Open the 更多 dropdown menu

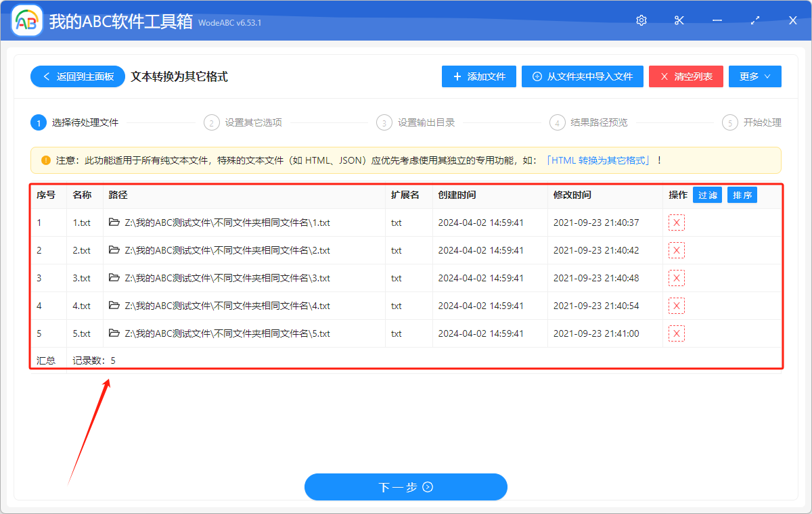point(754,76)
